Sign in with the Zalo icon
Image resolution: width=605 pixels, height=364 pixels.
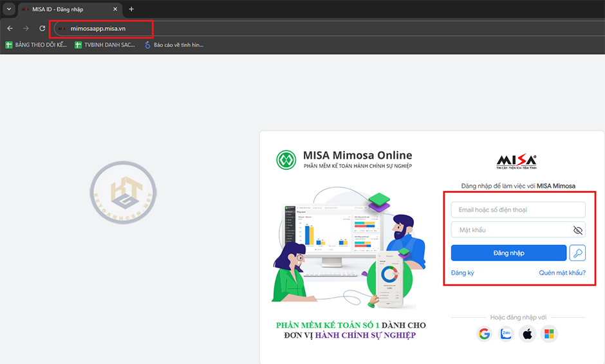pos(506,334)
